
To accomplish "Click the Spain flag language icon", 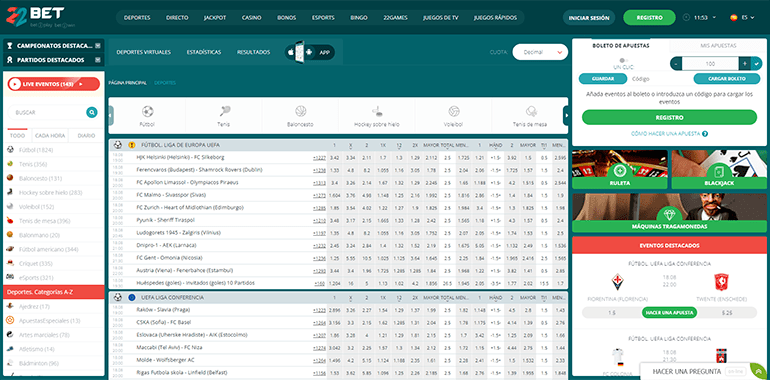I will (734, 17).
